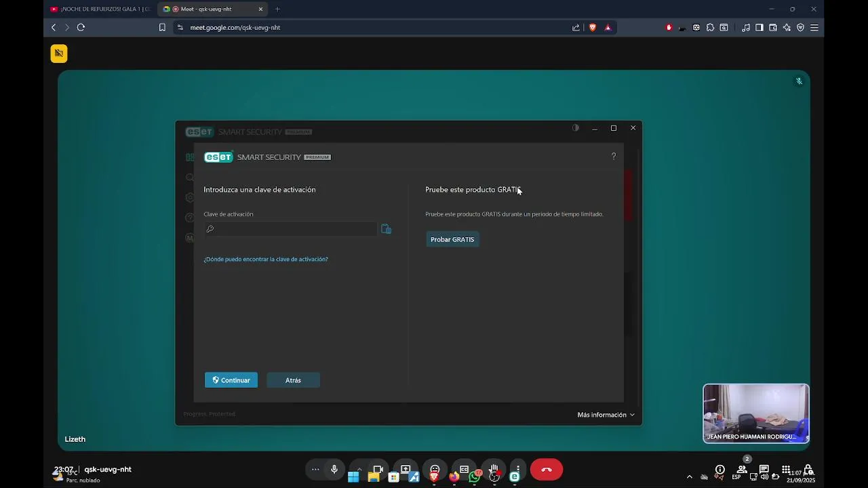The width and height of the screenshot is (868, 488).
Task: Leave the call with red hang-up button
Action: [547, 470]
